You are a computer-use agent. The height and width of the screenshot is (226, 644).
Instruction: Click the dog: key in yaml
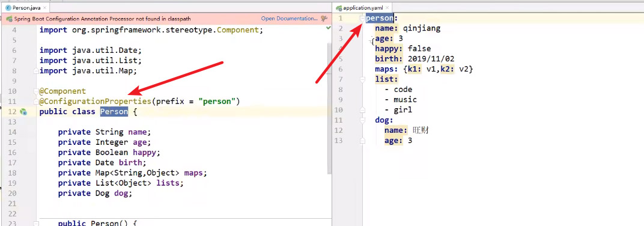coord(384,120)
